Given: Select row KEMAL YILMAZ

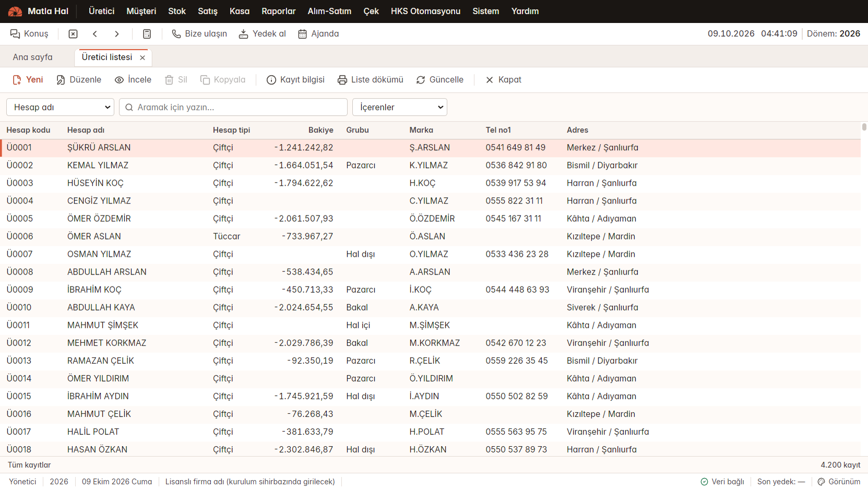Looking at the screenshot, I should coord(430,165).
